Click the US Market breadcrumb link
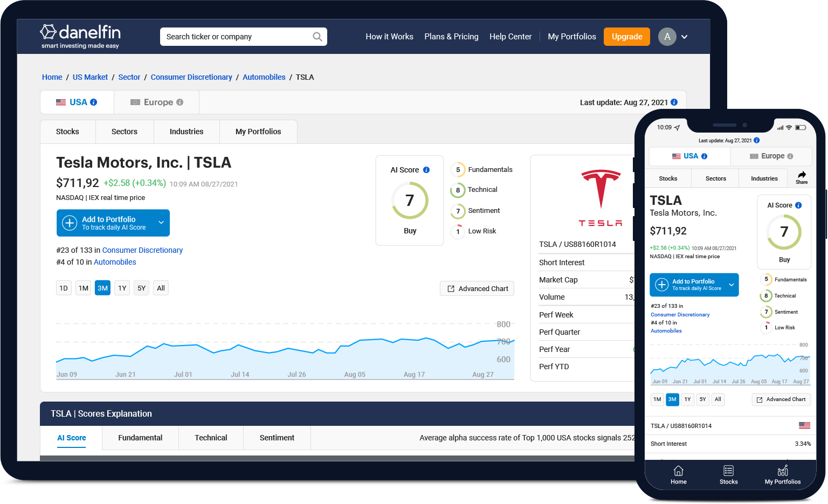The width and height of the screenshot is (828, 504). click(90, 77)
